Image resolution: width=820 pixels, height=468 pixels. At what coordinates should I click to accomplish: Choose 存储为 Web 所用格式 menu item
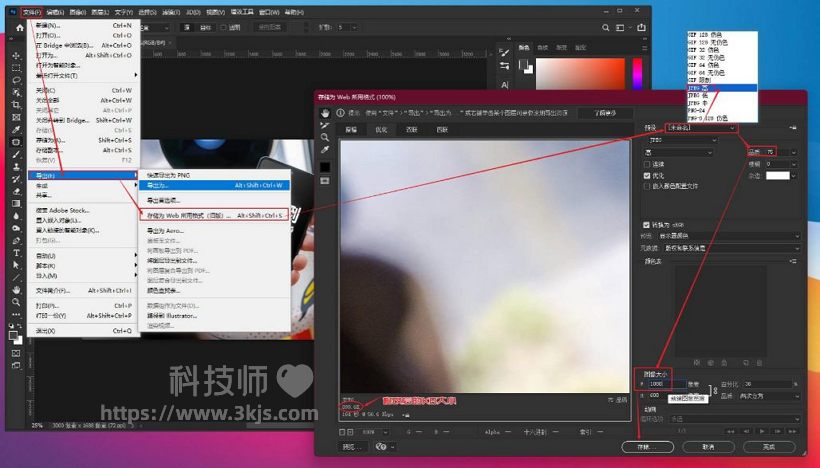[215, 215]
